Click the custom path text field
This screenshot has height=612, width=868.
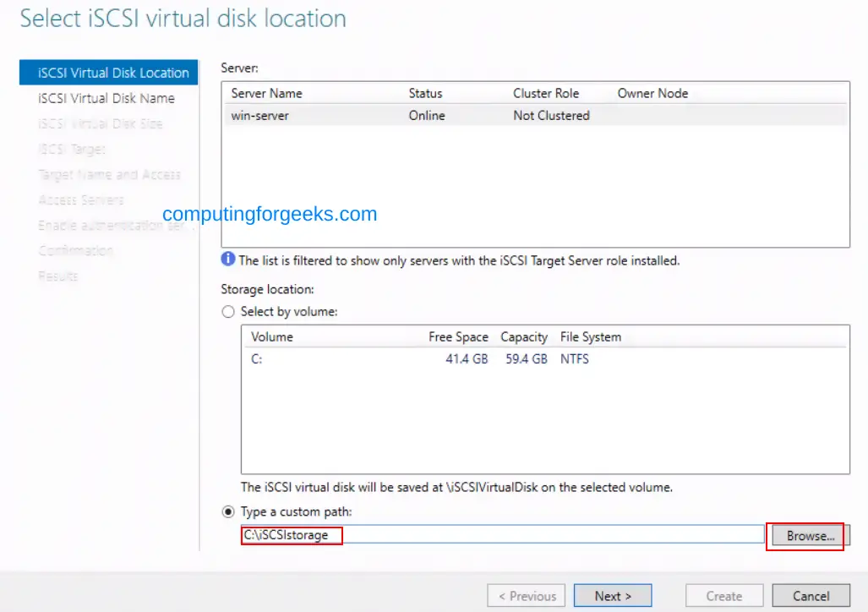503,535
